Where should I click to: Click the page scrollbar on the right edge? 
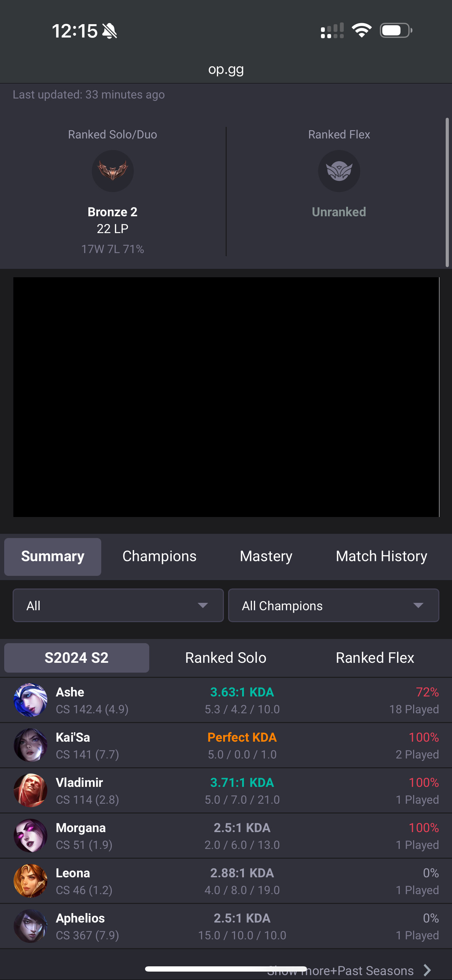click(447, 192)
